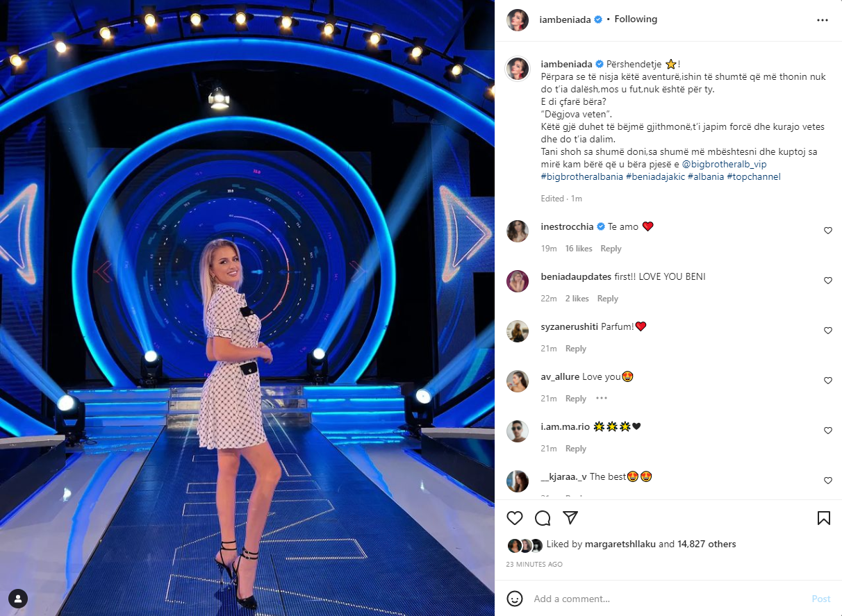Screen dimensions: 842x616
Task: View 16 likes on inestrocchia's comment
Action: click(579, 249)
